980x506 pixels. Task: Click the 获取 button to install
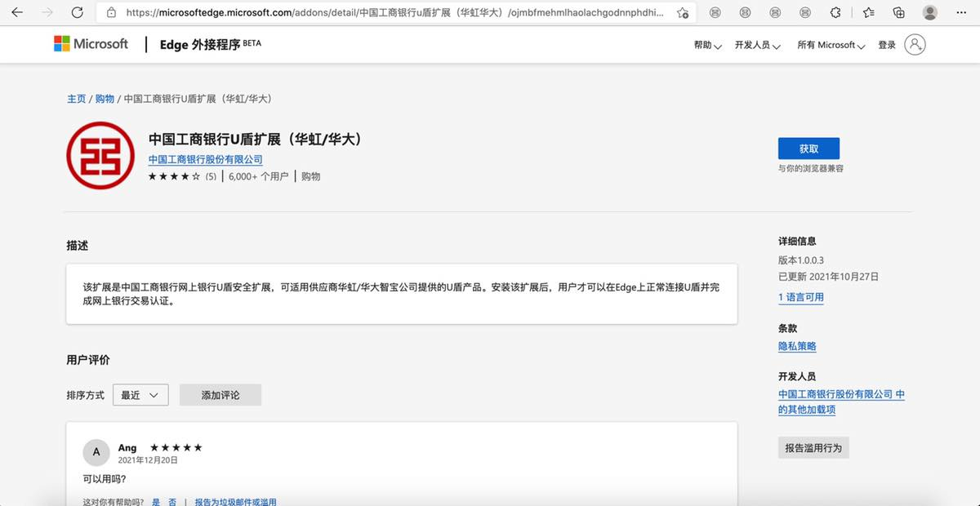point(808,149)
